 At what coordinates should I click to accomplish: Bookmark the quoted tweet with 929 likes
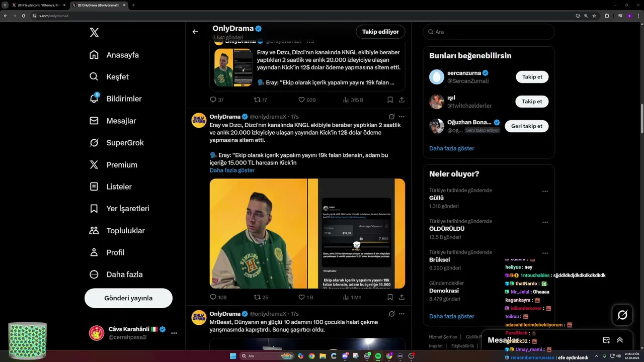390,100
